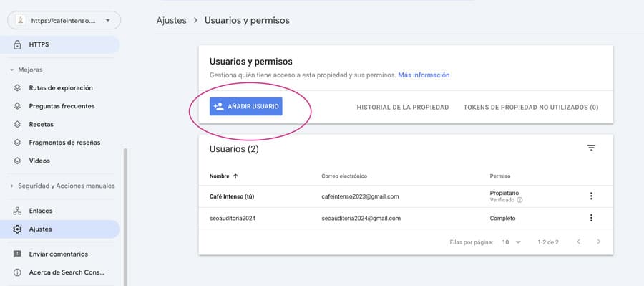Click the Propietario permission text
Image resolution: width=644 pixels, height=286 pixels.
[504, 193]
